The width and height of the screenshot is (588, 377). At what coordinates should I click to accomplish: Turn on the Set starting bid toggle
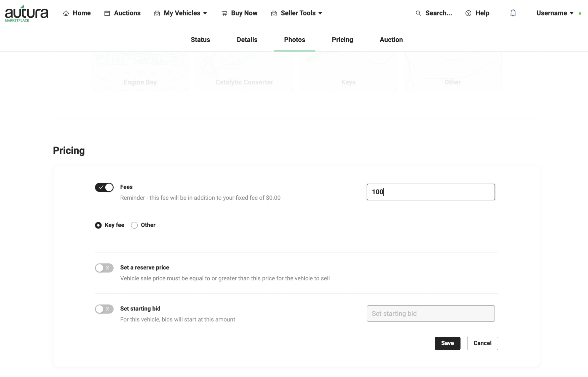tap(104, 309)
